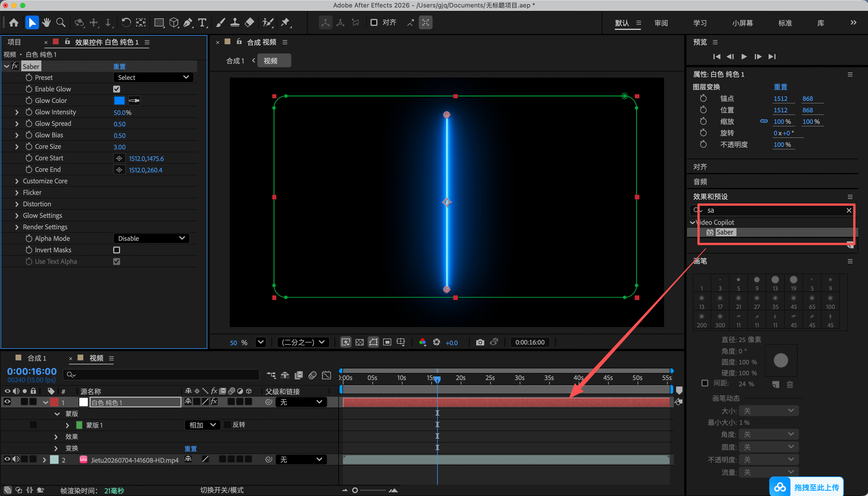The height and width of the screenshot is (496, 868).
Task: Collapse 蒙版 group on layer 1
Action: (x=57, y=414)
